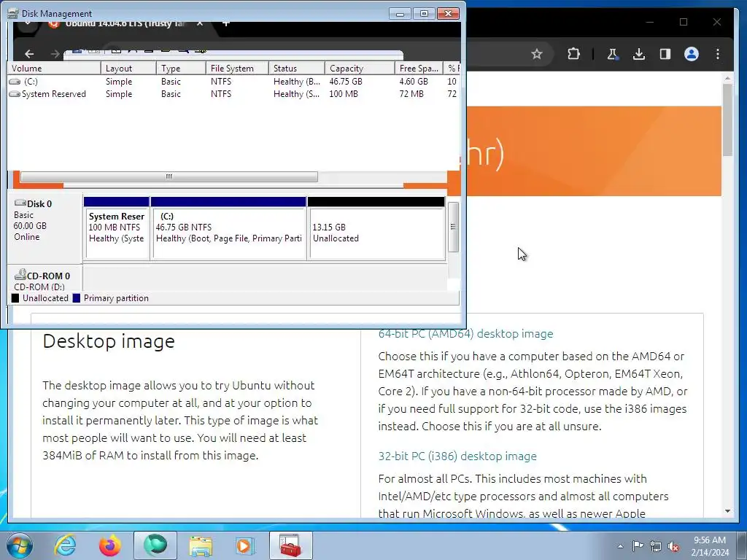Click the Chrome page vertical scrollbar thumb

click(727, 120)
